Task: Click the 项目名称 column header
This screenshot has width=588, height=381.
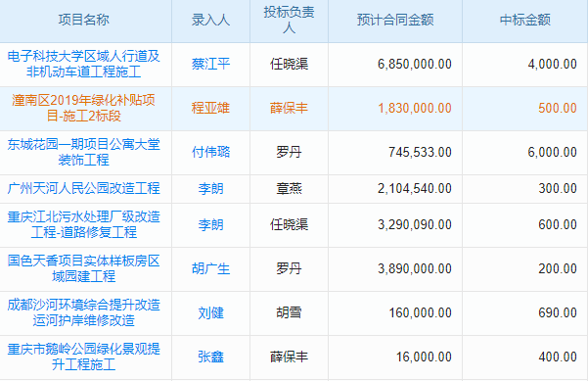Action: pyautogui.click(x=83, y=20)
